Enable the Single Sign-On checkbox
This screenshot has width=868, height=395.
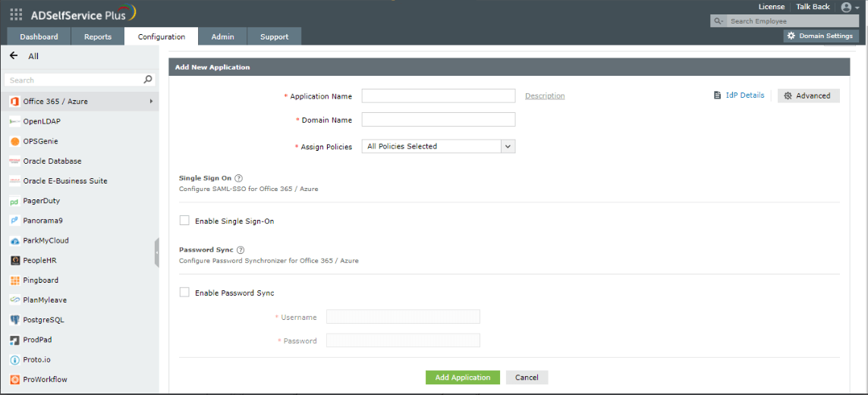tap(184, 220)
